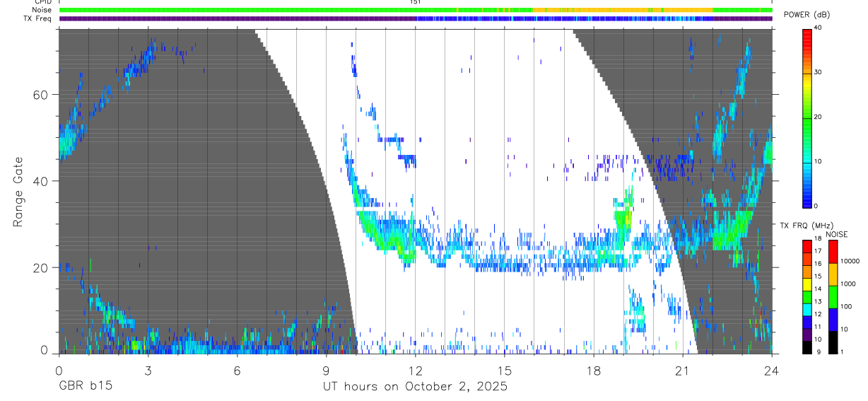
Task: Click the POWER (dB) color bar
Action: 807,117
